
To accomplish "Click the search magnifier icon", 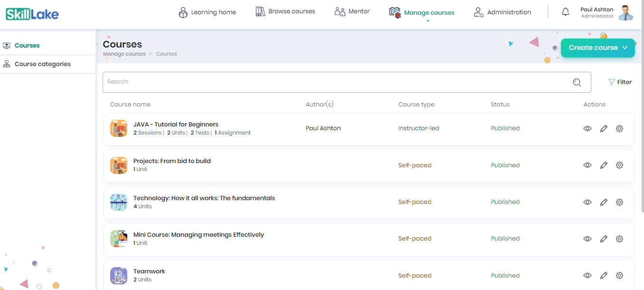I will [577, 82].
